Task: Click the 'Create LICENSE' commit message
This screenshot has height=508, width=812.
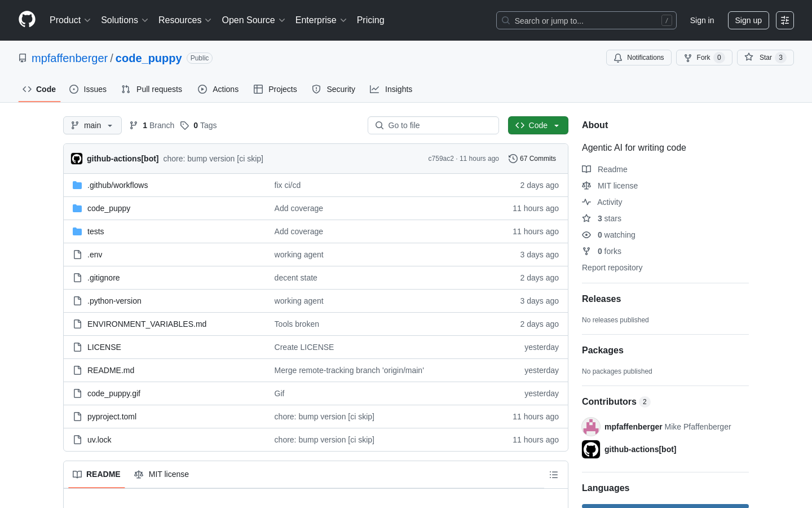Action: click(x=304, y=347)
